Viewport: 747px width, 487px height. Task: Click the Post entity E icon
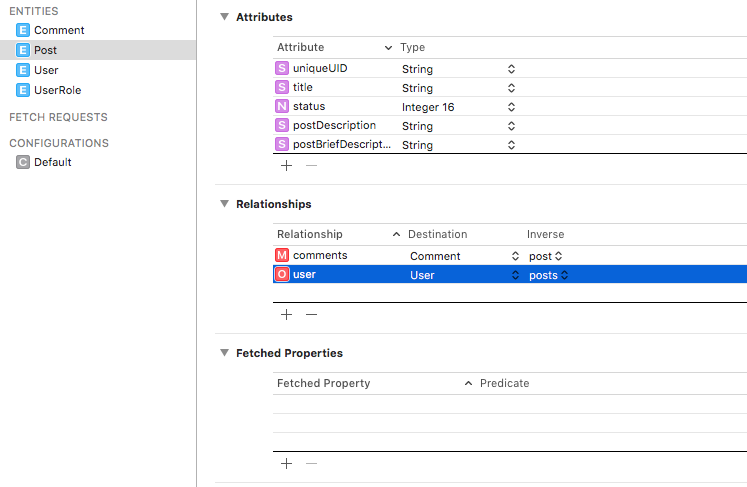[x=23, y=50]
